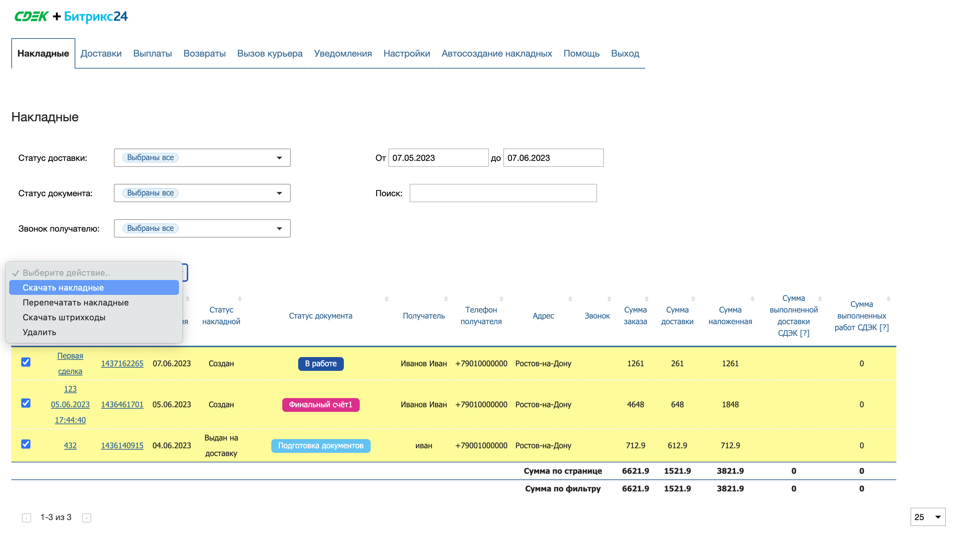Sort the Сумма доставки column
960x560 pixels.
click(x=693, y=299)
